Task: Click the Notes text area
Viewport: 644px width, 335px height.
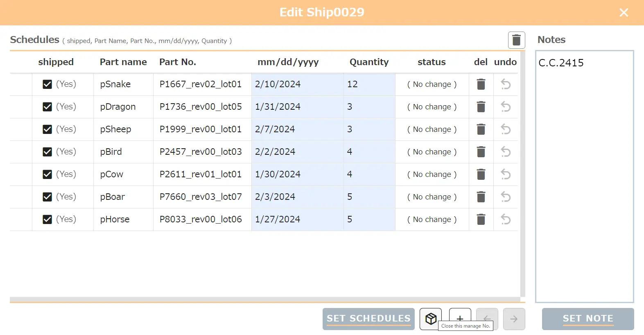Action: [x=584, y=177]
